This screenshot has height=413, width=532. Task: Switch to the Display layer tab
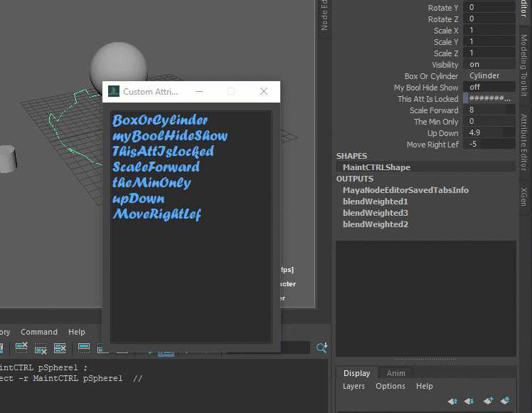click(x=356, y=373)
